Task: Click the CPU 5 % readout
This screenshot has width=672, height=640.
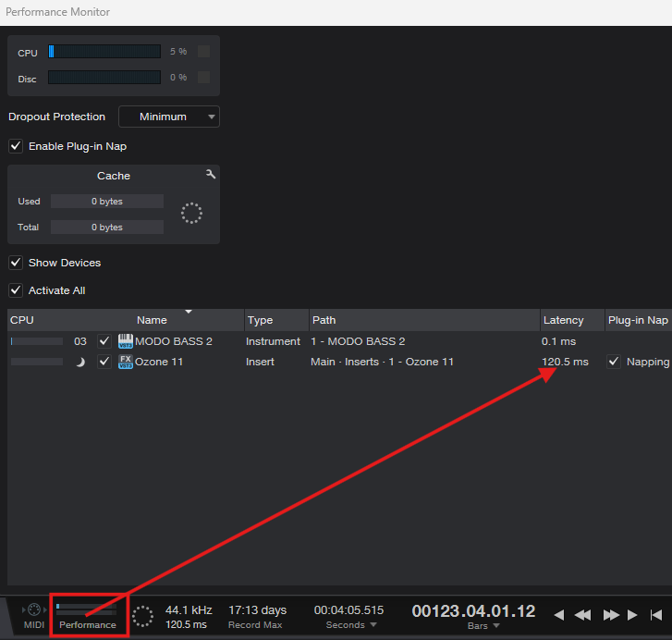Action: [x=178, y=52]
